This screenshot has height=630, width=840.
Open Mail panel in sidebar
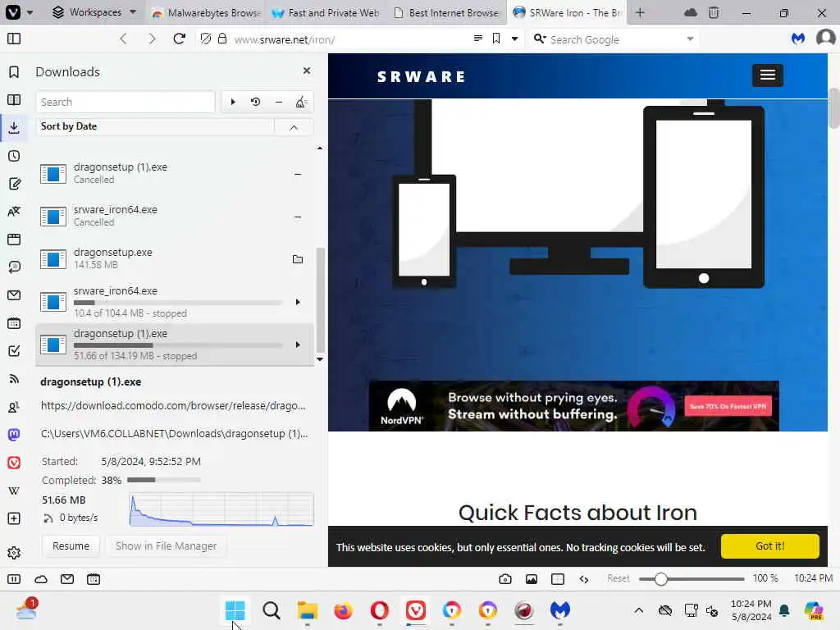15,295
